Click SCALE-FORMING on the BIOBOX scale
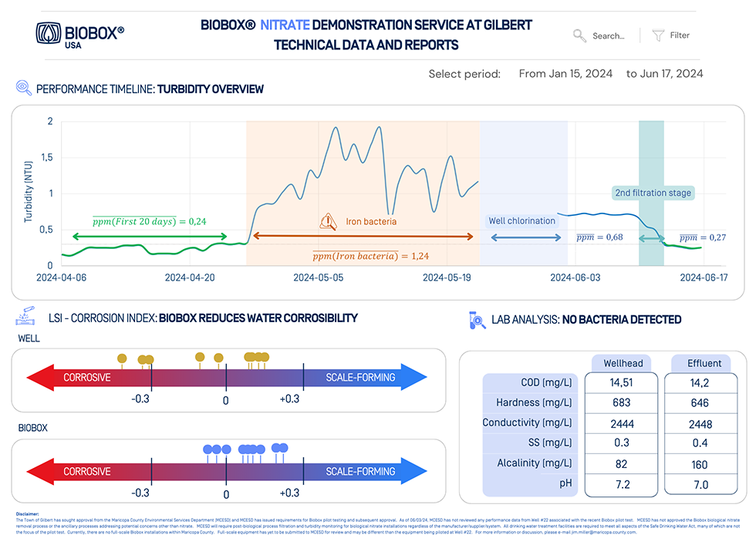This screenshot has width=756, height=555. pyautogui.click(x=360, y=472)
